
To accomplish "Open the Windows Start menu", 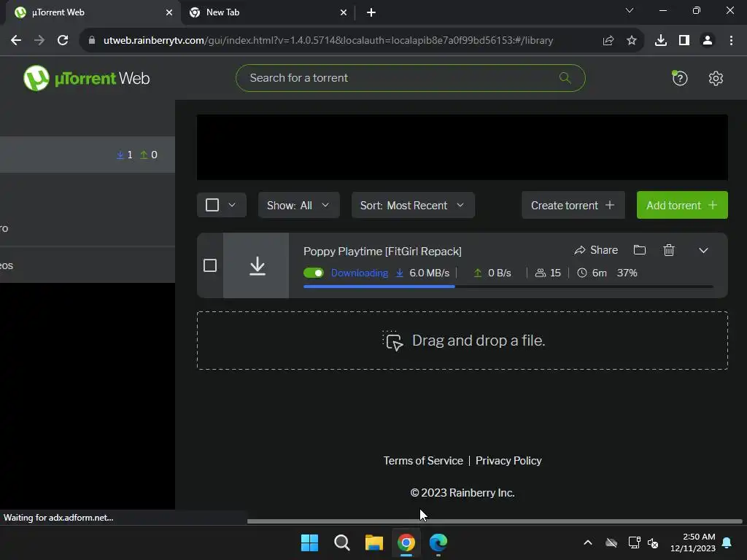I will (x=309, y=542).
